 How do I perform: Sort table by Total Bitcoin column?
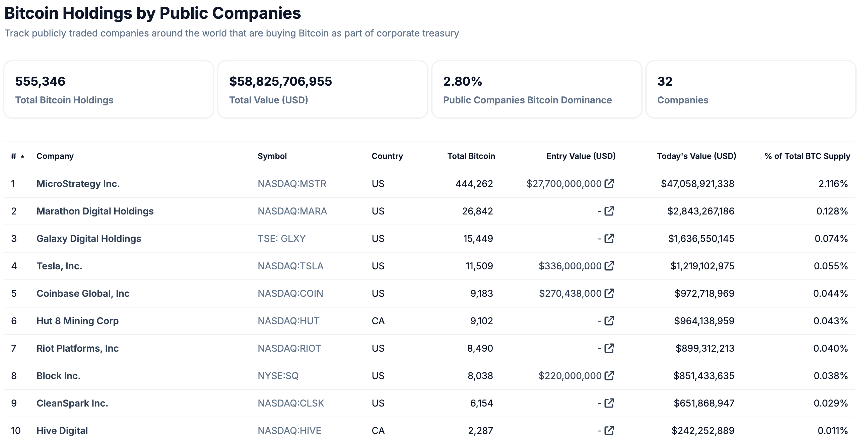coord(471,156)
